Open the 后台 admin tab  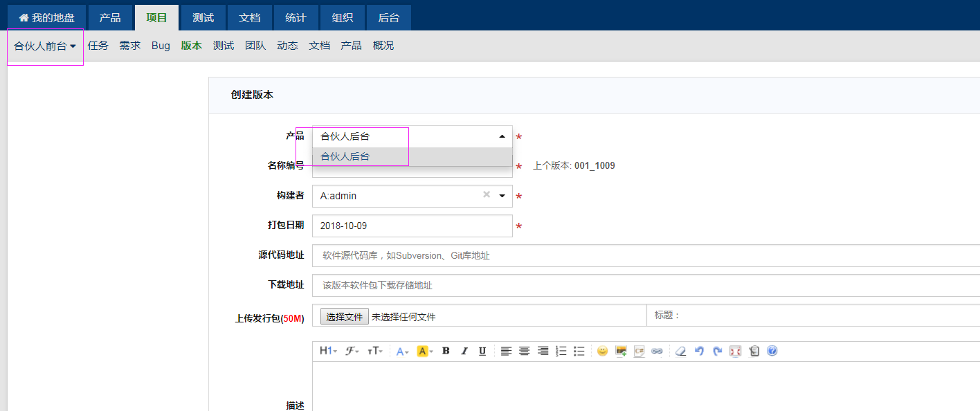[388, 17]
